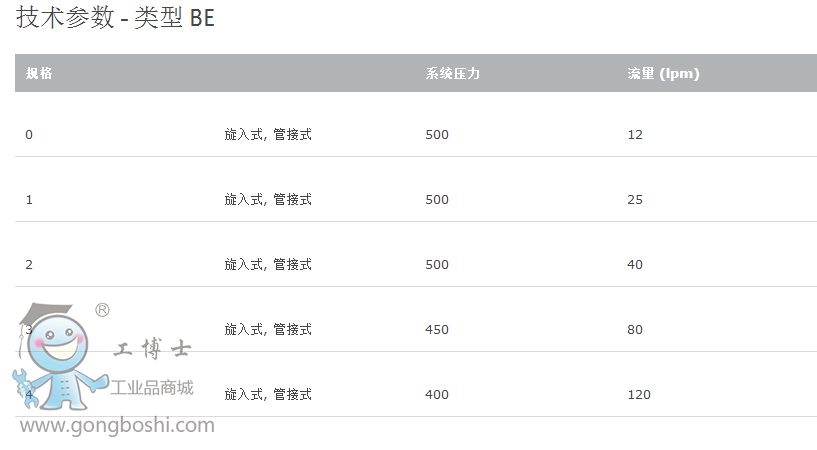The image size is (817, 450).
Task: Select the spec 0 row label
Action: [29, 134]
